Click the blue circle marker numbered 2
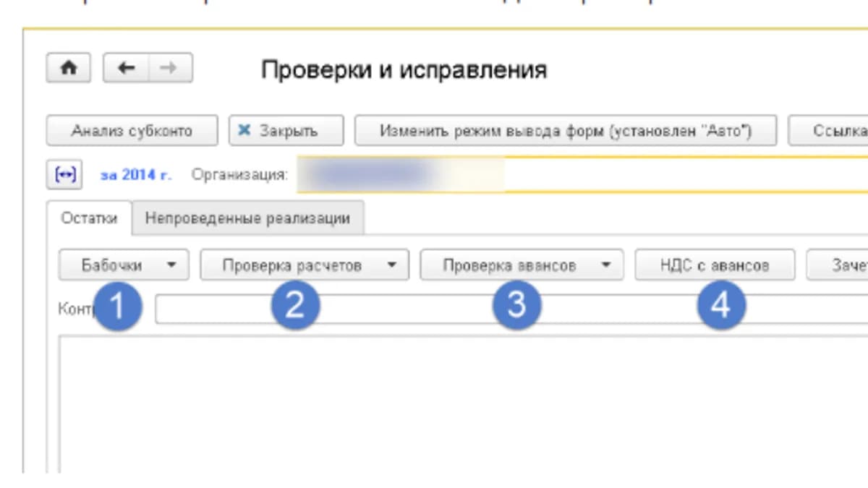The image size is (868, 488). [x=295, y=307]
